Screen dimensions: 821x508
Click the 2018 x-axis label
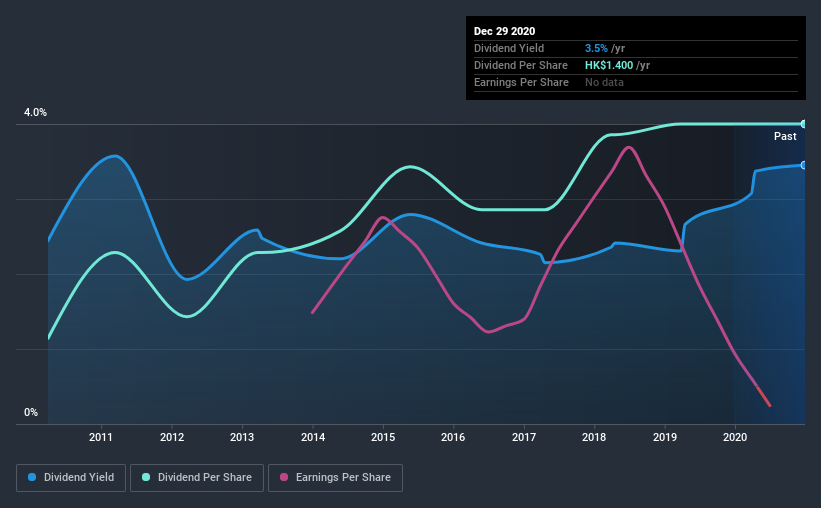point(594,437)
